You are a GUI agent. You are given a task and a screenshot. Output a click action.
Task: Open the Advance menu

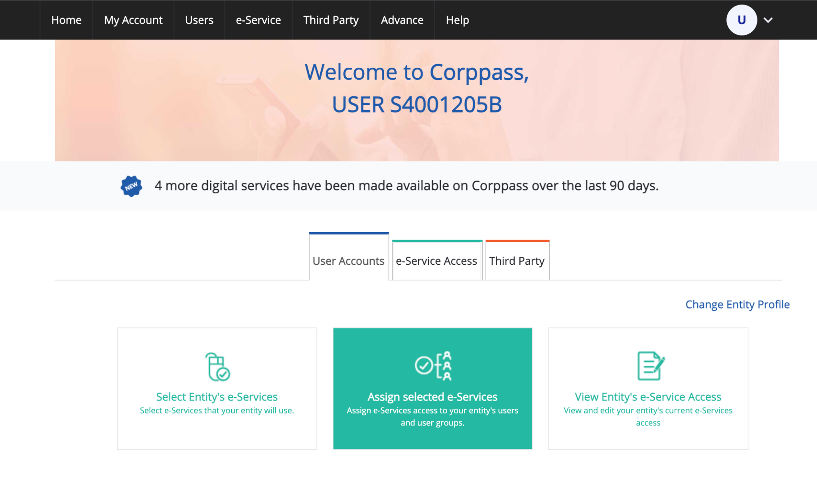[x=402, y=20]
